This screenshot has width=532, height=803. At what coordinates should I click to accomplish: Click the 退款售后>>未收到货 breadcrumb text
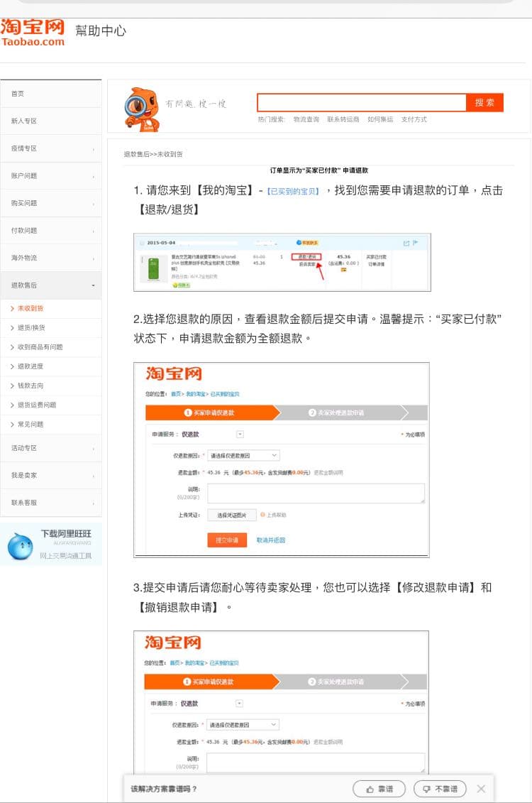[x=153, y=154]
